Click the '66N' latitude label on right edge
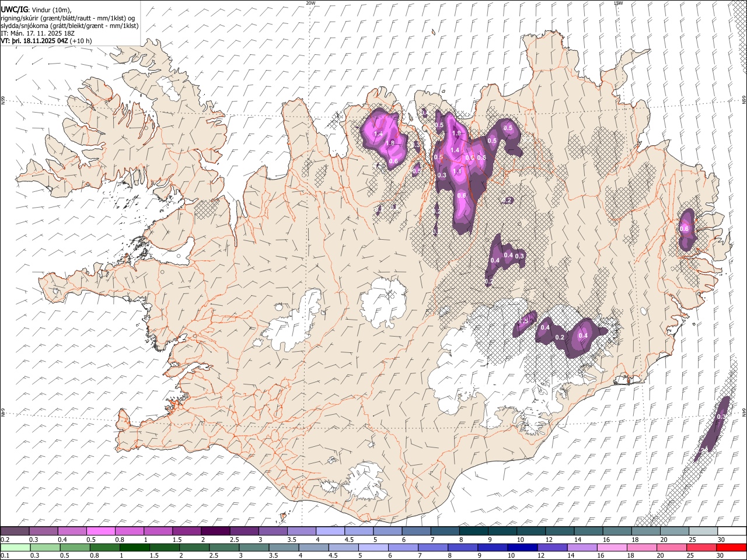Image resolution: width=747 pixels, height=560 pixels. [744, 100]
